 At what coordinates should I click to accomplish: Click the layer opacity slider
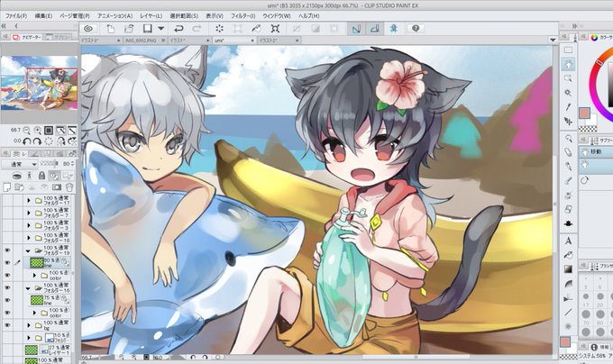(50, 164)
